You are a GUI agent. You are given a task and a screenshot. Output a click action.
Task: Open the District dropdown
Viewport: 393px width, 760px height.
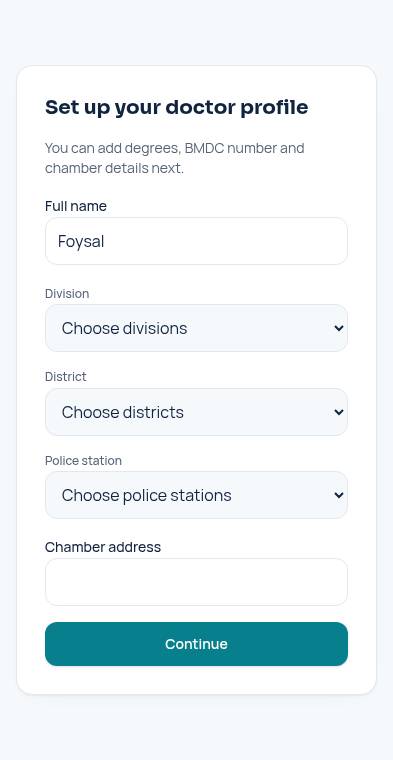pos(196,412)
